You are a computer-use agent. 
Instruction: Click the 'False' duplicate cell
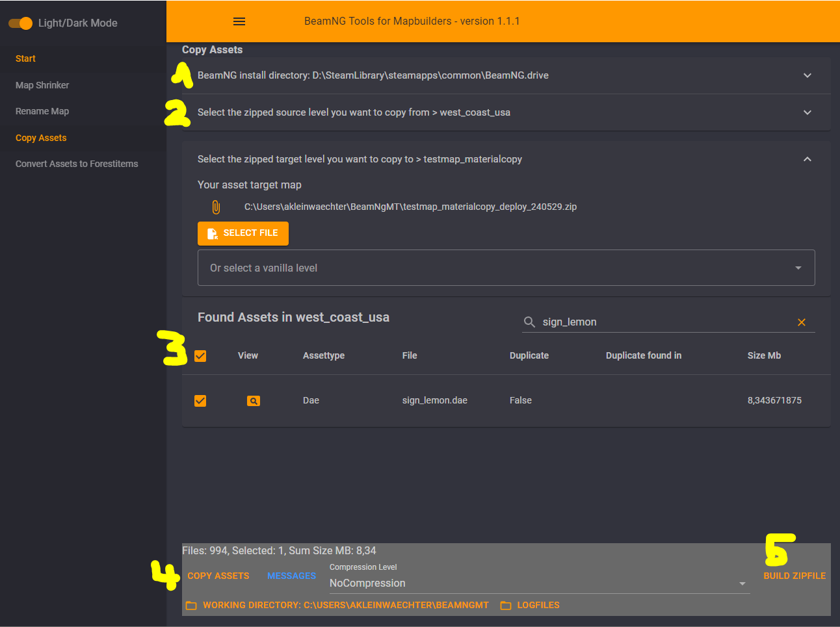point(521,401)
